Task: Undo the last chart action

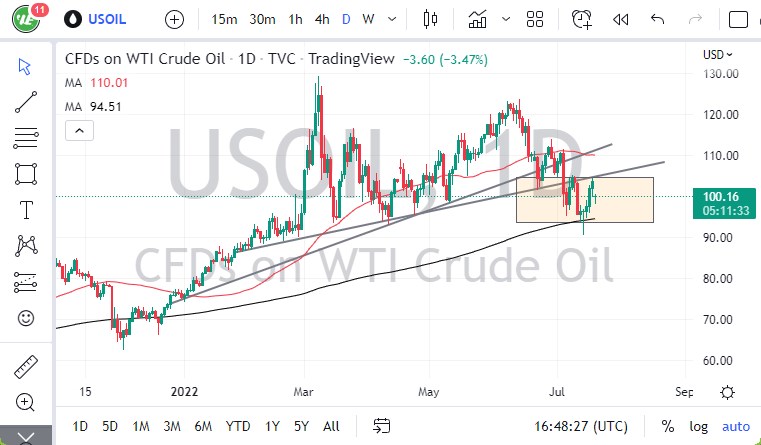Action: pos(657,19)
